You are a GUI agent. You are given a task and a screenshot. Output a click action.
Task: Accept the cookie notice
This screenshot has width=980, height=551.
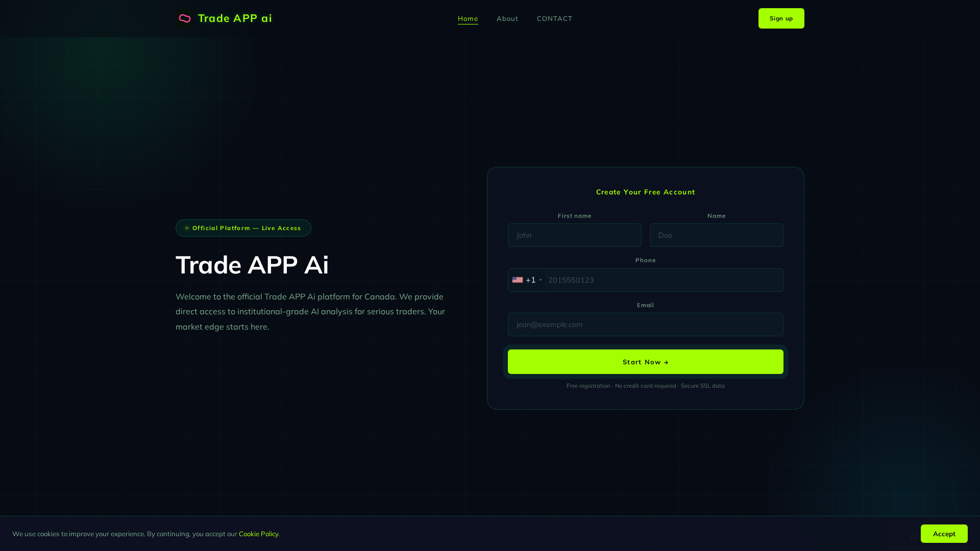pos(944,534)
